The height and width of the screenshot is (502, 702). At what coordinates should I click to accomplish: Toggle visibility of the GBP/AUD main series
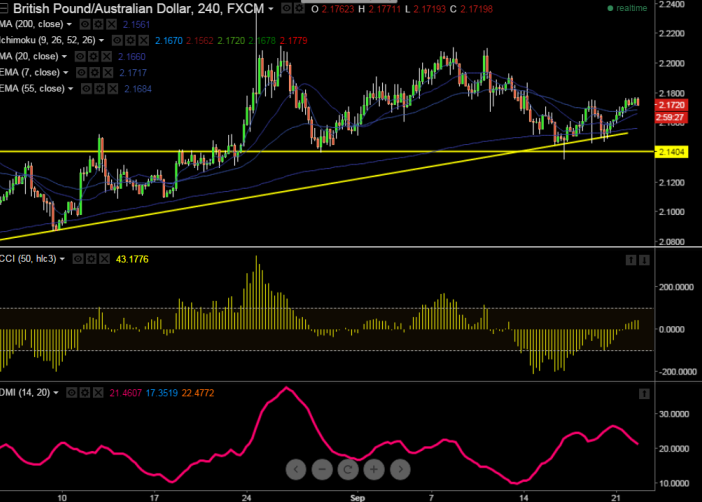pos(287,9)
